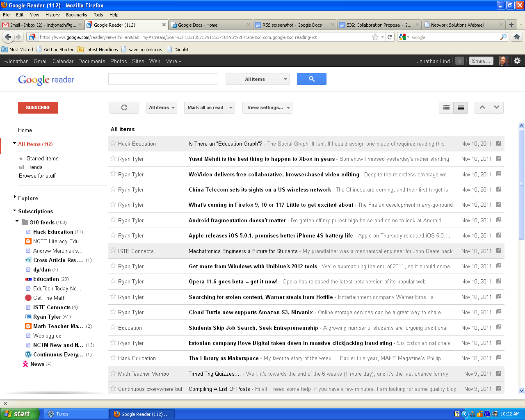
Task: Switch to Network Solutions Webmail tab
Action: 463,25
